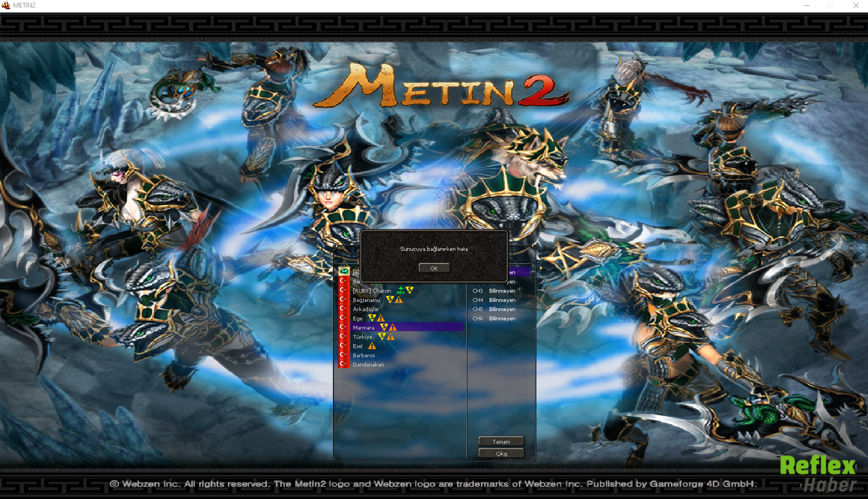
Task: Click the green flag icon atop server list
Action: 344,271
